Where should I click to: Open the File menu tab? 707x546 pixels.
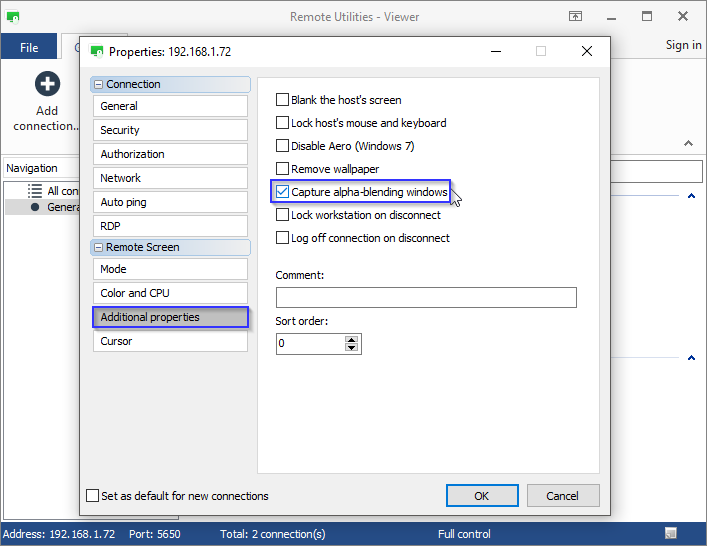[x=29, y=47]
